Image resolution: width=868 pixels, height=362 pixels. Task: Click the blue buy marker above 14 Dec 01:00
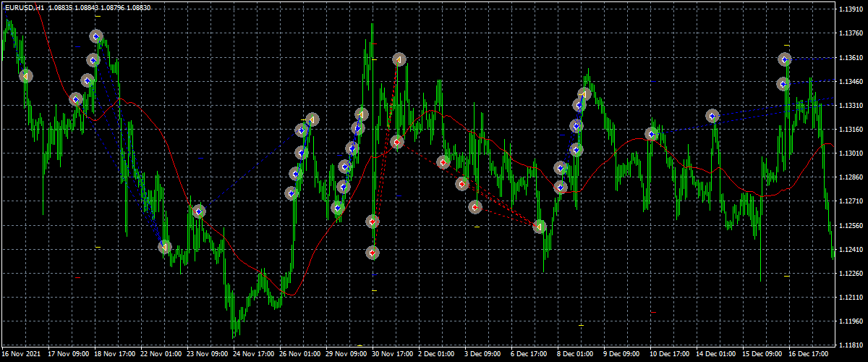[713, 116]
